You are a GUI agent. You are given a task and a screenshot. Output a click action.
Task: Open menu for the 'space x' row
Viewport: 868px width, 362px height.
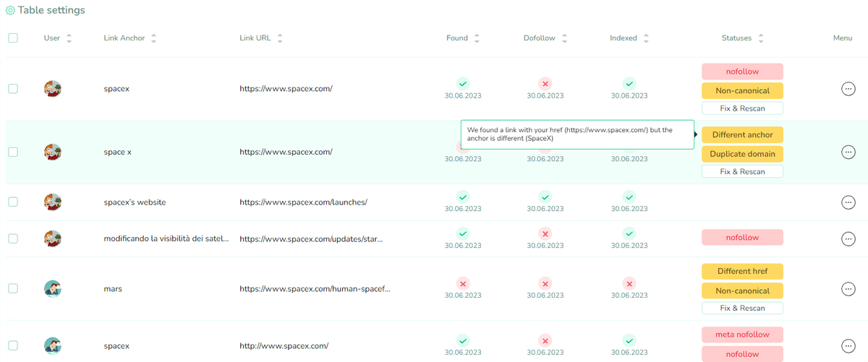coord(848,152)
